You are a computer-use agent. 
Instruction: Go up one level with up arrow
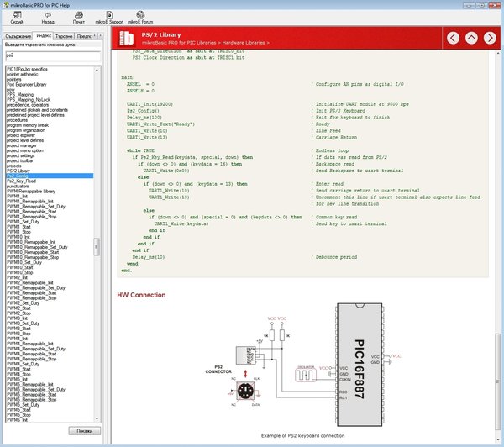tap(471, 38)
